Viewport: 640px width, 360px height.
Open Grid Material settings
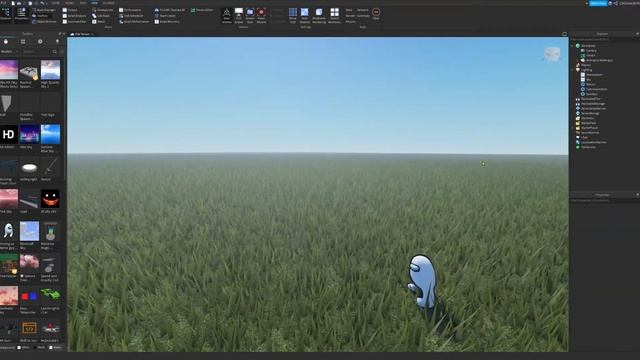304,16
